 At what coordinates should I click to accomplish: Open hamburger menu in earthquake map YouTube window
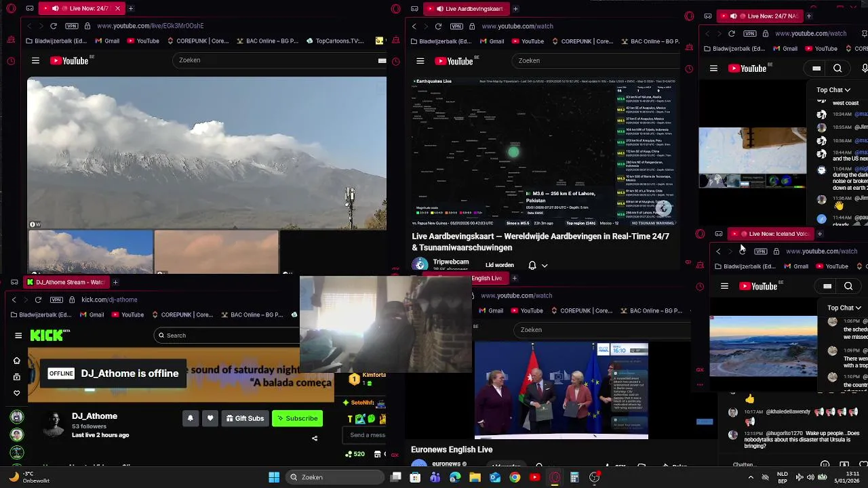[420, 61]
